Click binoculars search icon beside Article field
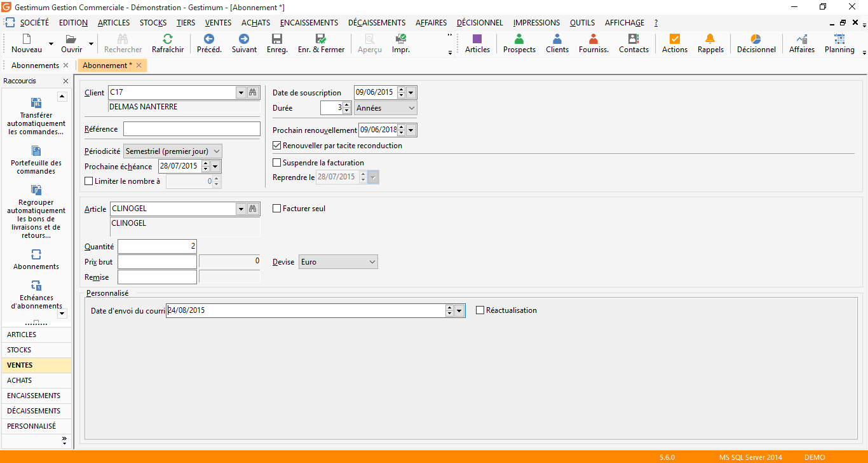 coord(253,209)
